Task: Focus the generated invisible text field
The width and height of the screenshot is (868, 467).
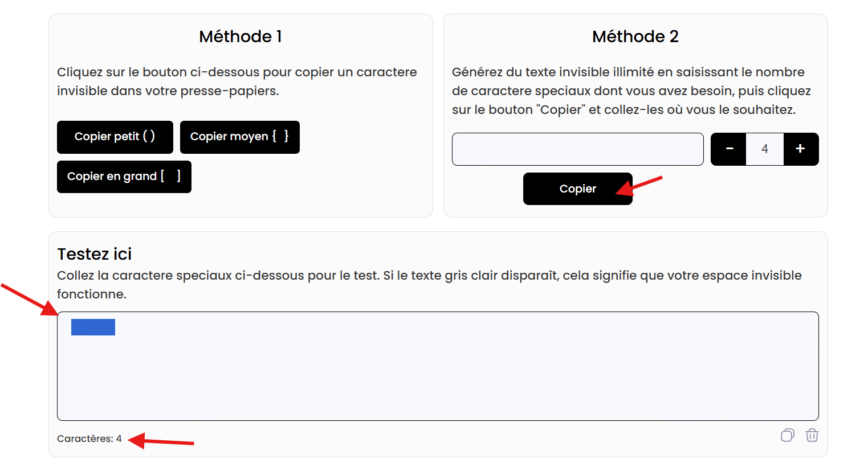Action: (x=577, y=149)
